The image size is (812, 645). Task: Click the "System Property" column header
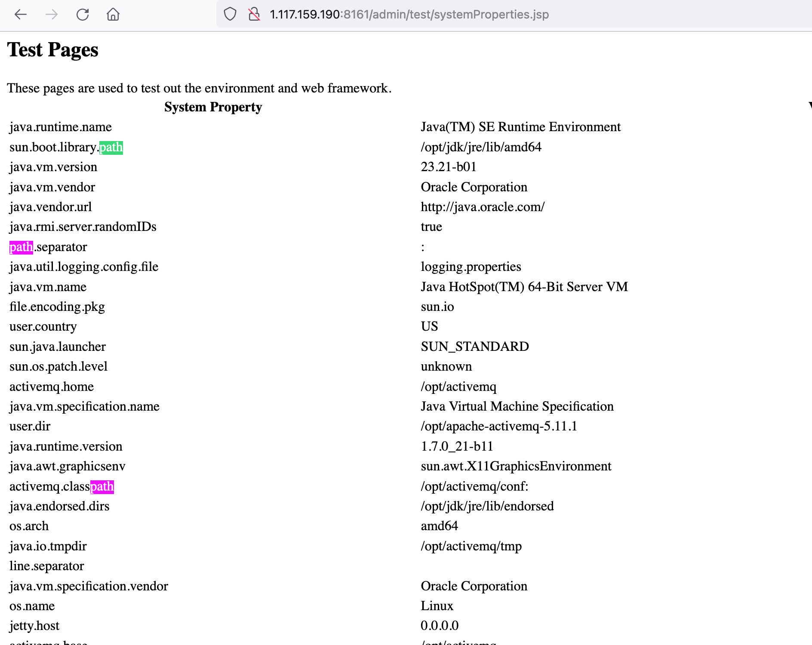point(213,107)
